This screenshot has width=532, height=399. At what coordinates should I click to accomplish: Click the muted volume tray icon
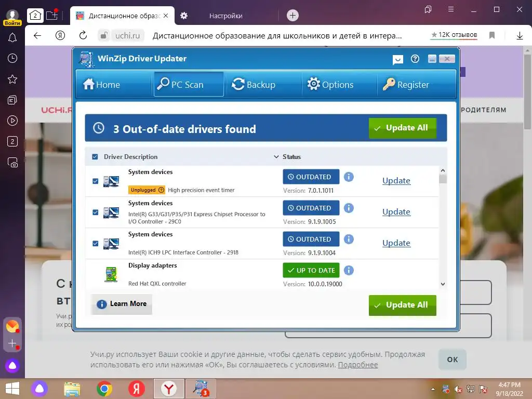coord(458,389)
